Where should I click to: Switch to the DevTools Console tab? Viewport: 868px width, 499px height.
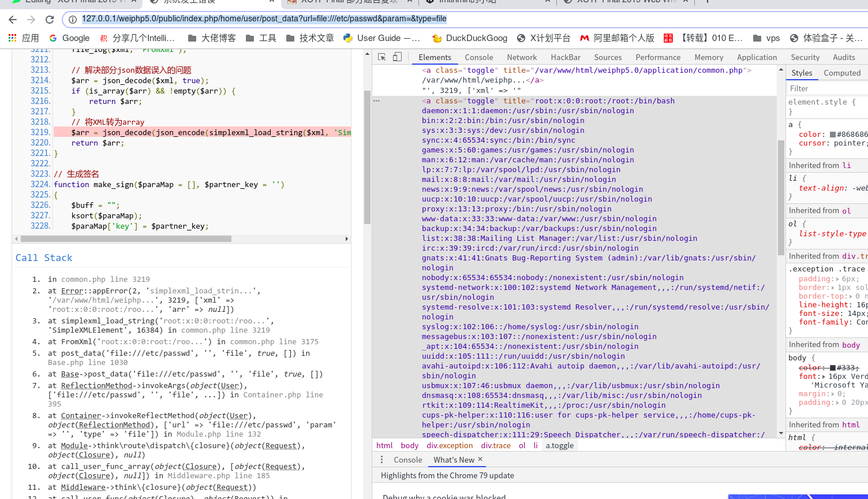479,57
